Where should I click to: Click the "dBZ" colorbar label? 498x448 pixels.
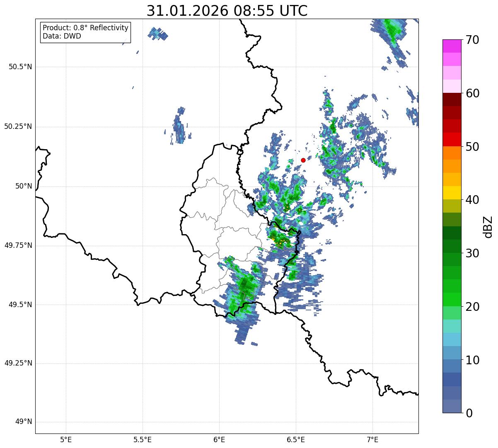point(488,226)
